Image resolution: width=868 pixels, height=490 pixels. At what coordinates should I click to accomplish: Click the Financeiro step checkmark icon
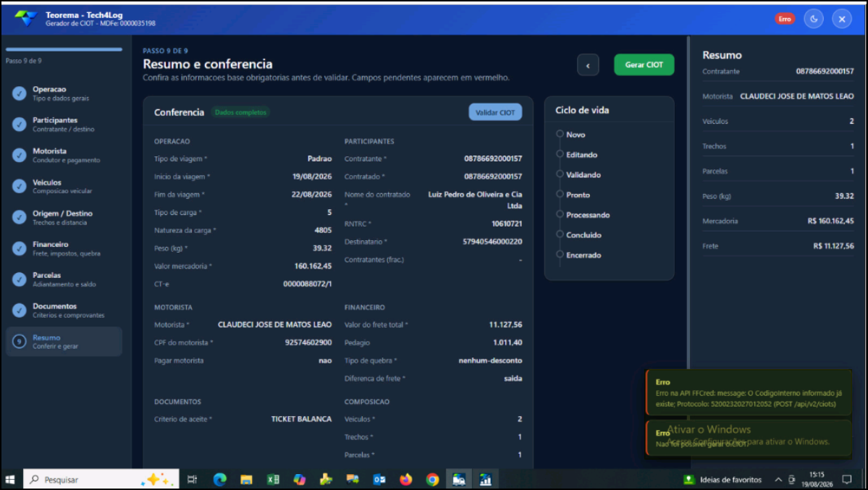20,248
